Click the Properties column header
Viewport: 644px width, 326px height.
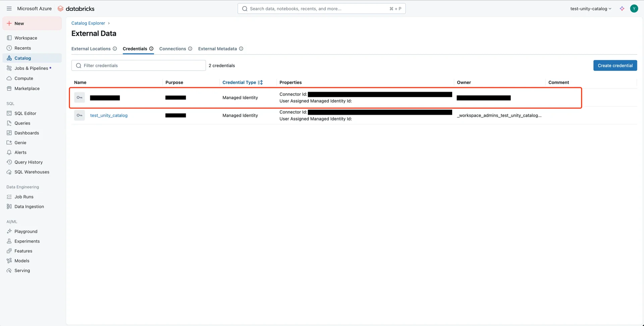point(290,82)
